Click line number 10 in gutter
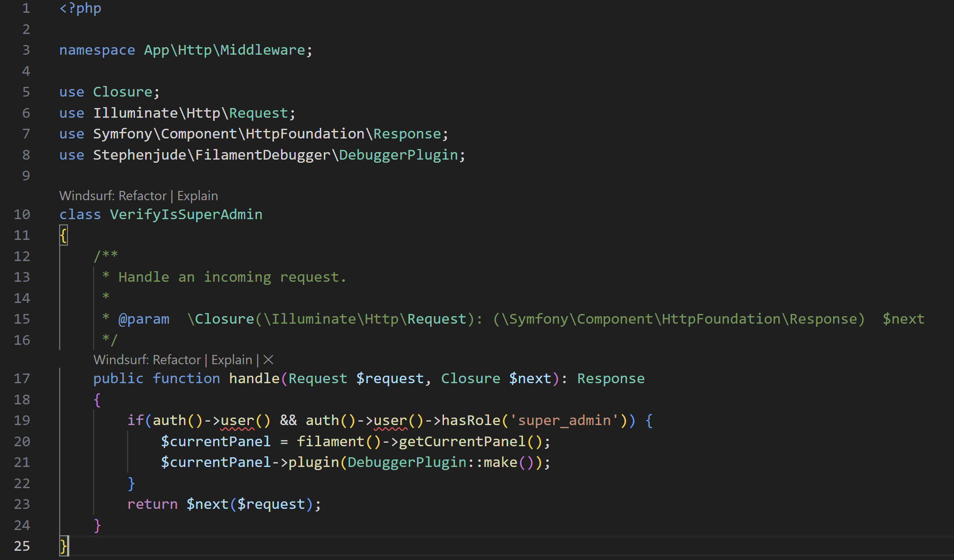This screenshot has width=954, height=560. pos(22,214)
